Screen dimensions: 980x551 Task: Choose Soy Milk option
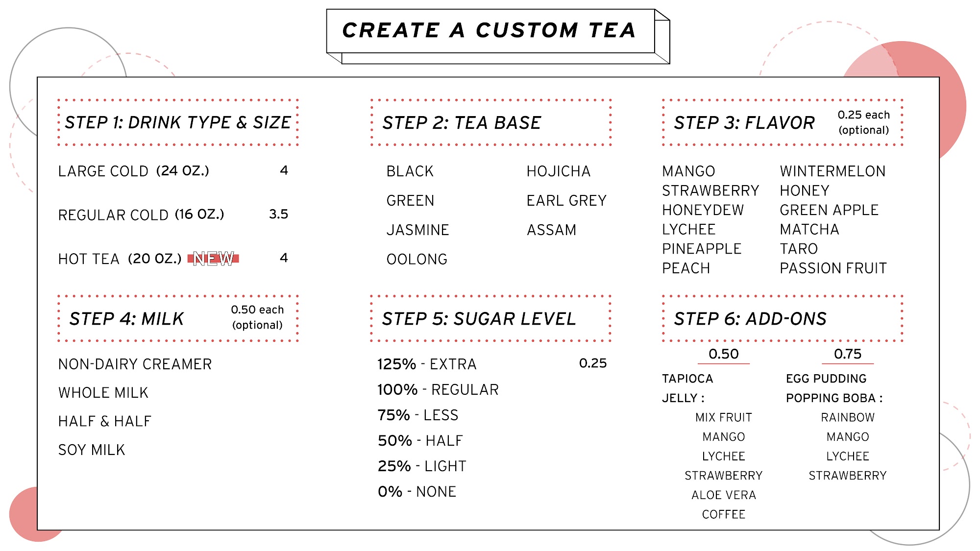click(92, 450)
